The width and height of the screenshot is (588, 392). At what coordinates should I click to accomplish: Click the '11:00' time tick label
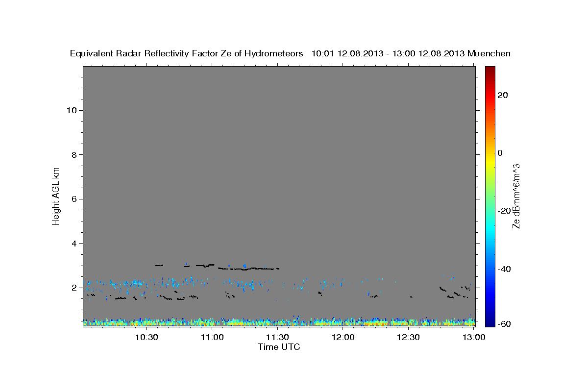click(x=212, y=337)
